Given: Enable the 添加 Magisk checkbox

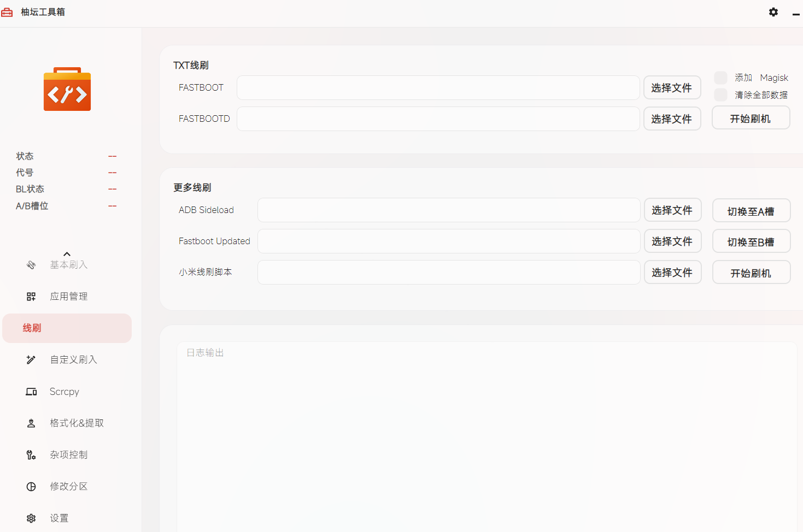Looking at the screenshot, I should click(720, 78).
